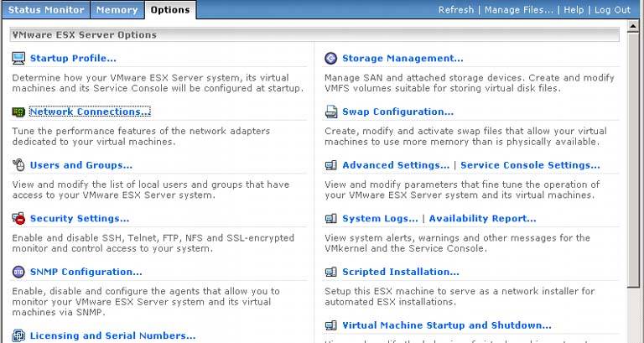
Task: Open the Memory tab
Action: (x=117, y=10)
